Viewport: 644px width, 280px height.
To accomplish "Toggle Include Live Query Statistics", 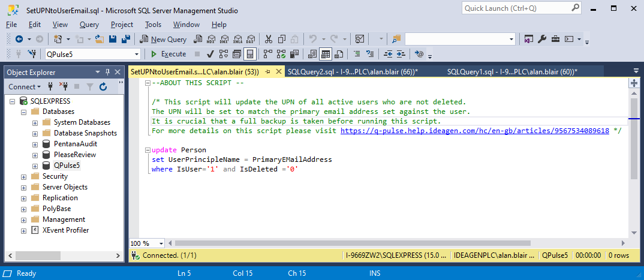I will point(281,54).
